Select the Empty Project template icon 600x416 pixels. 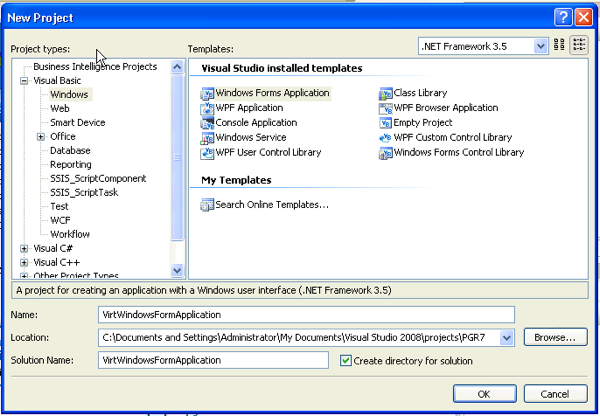(x=386, y=123)
